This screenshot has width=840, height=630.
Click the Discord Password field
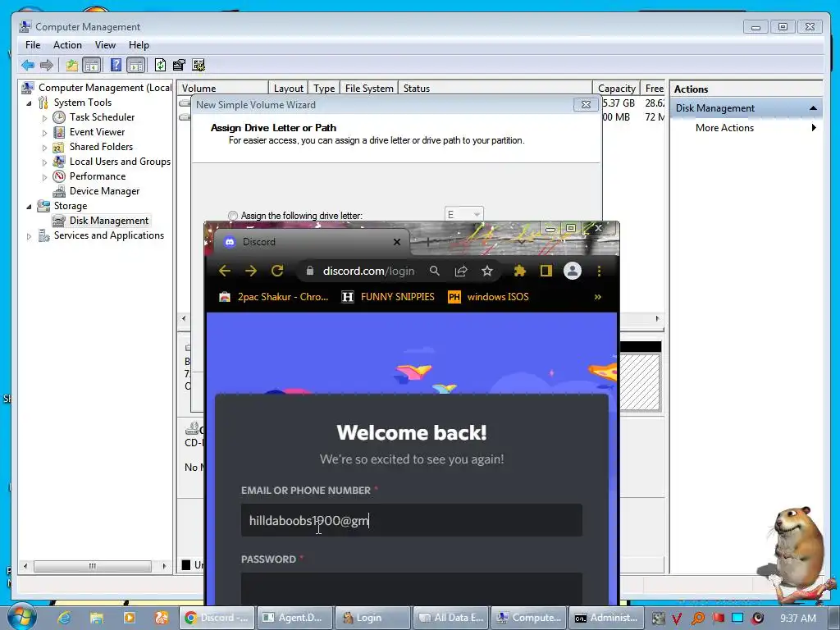coord(412,588)
